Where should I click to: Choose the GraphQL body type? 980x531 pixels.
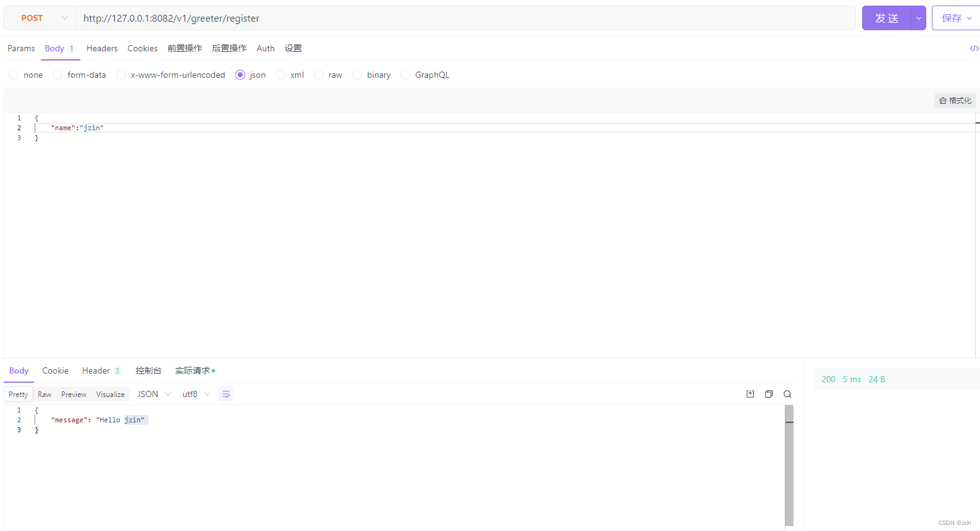click(x=405, y=75)
